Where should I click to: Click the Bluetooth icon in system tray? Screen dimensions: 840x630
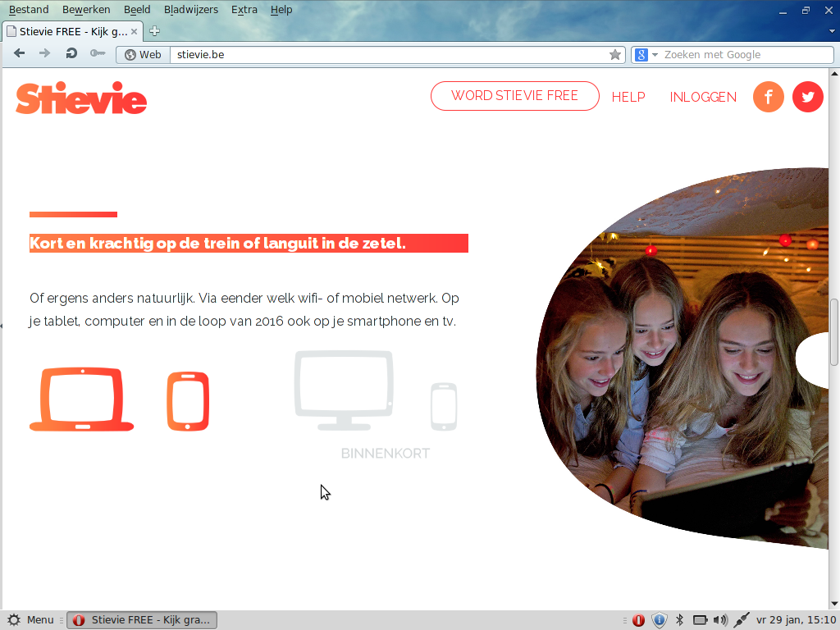click(679, 620)
